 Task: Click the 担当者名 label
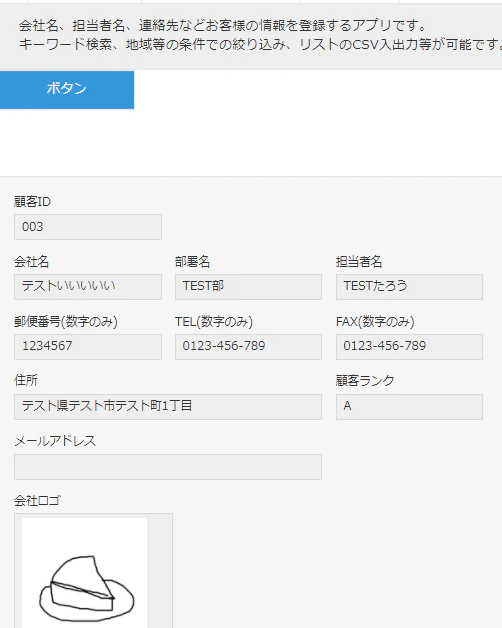click(359, 262)
